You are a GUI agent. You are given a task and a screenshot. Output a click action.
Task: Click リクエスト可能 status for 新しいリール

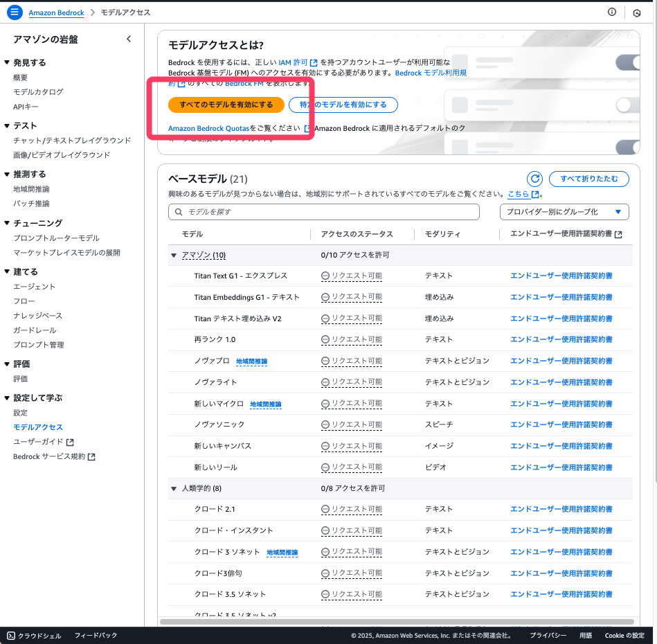352,467
